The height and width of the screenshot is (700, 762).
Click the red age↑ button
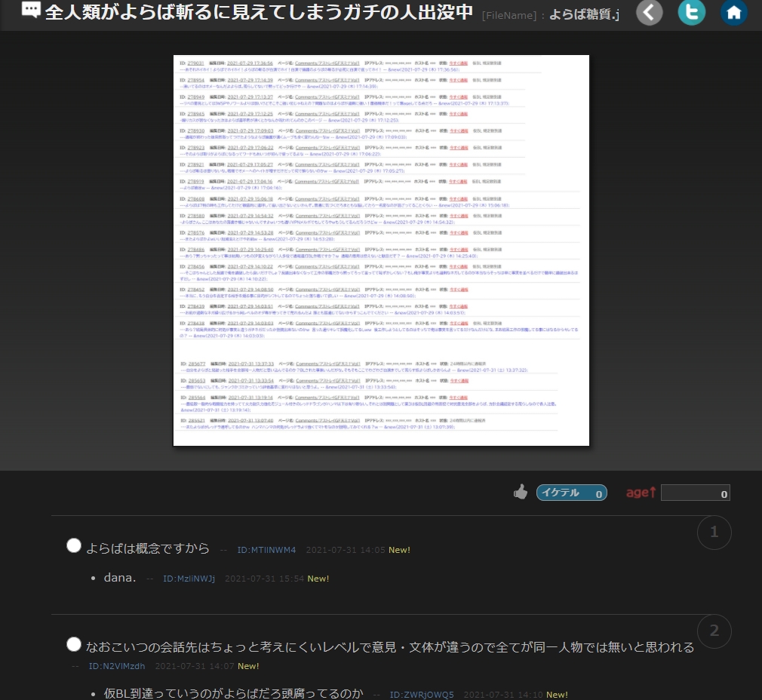(641, 493)
